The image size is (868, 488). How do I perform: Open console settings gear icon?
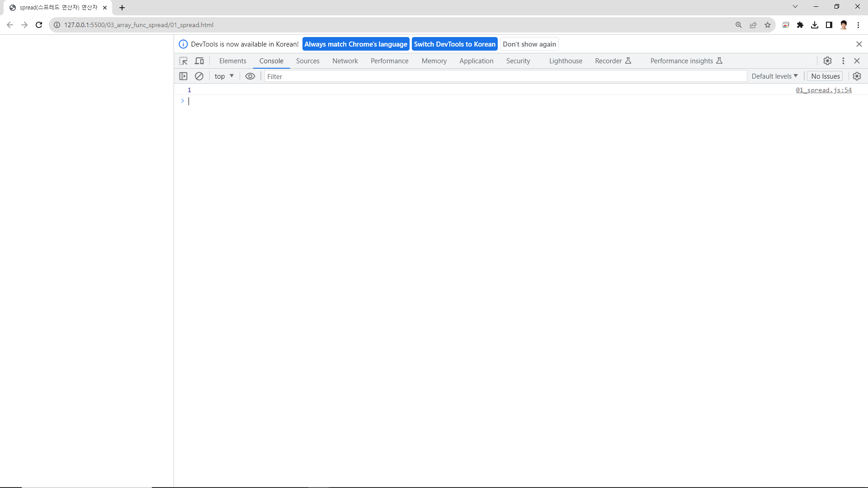pyautogui.click(x=857, y=76)
